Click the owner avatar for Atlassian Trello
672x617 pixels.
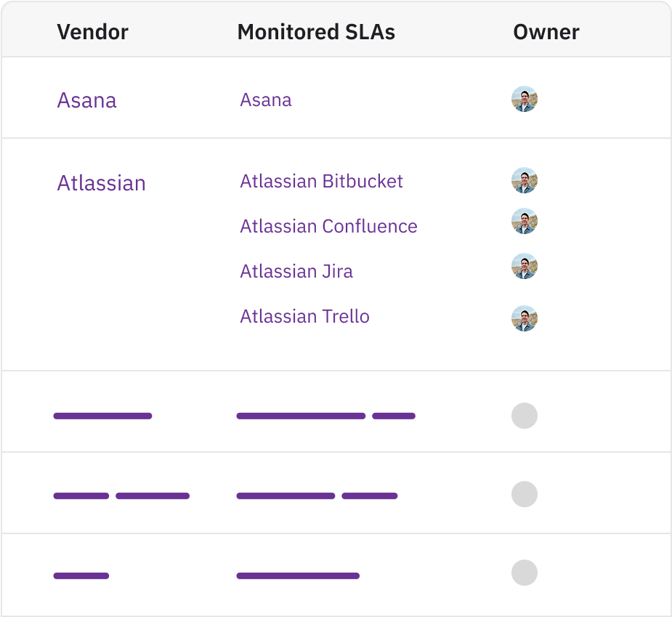click(x=524, y=318)
